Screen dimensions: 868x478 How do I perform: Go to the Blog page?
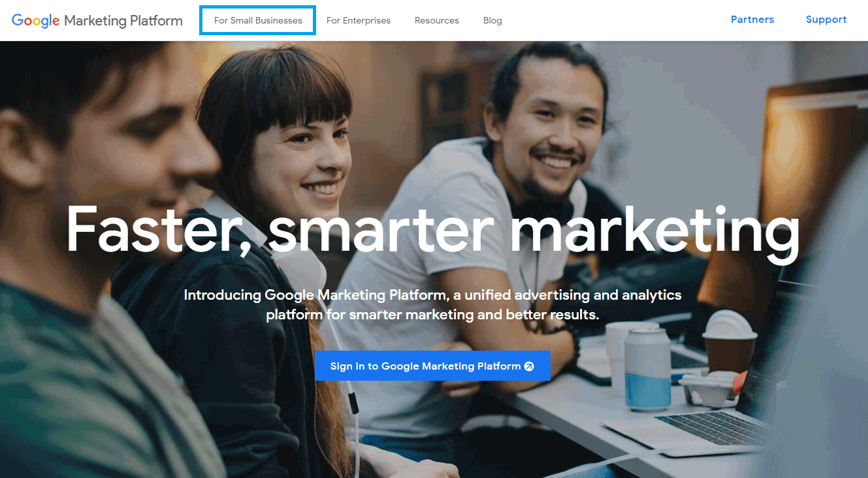click(492, 20)
